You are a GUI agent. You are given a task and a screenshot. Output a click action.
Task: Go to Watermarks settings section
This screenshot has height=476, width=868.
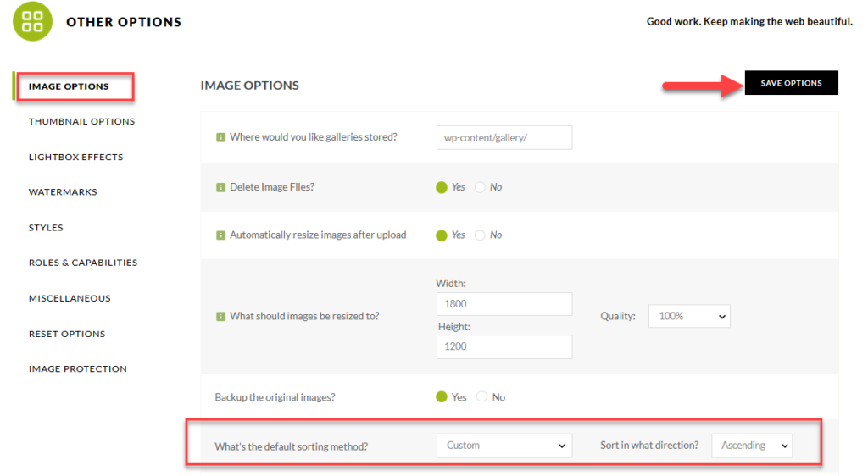point(63,192)
